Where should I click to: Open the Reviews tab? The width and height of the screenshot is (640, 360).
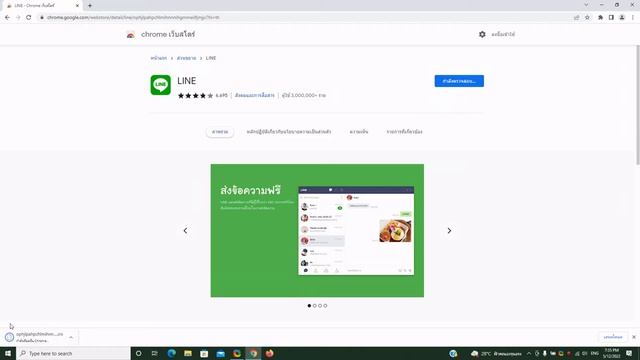pos(359,132)
